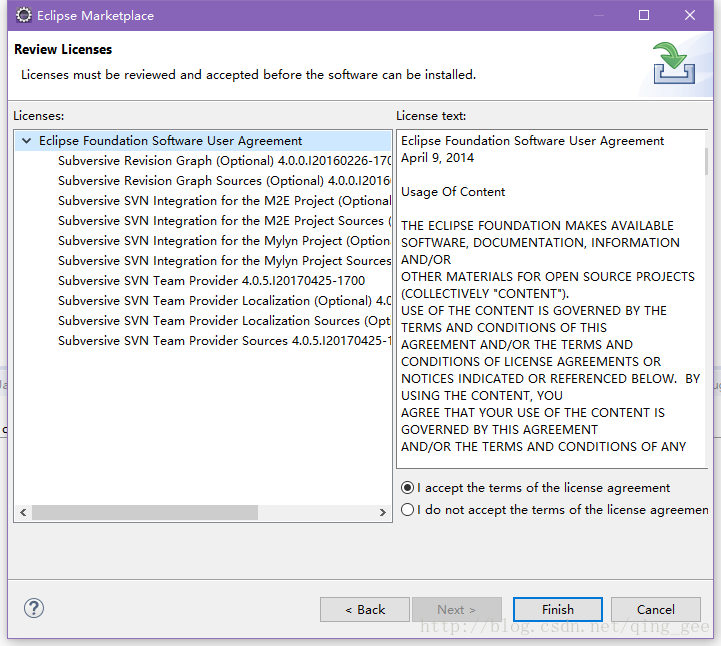Click the licenses horizontal scrollbar thumb
This screenshot has height=646, width=721.
145,512
